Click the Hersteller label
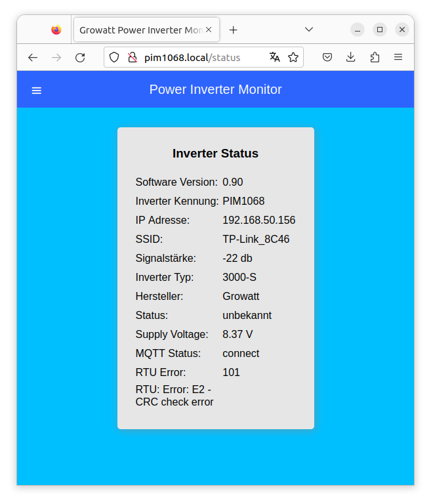431x504 pixels. pyautogui.click(x=159, y=296)
